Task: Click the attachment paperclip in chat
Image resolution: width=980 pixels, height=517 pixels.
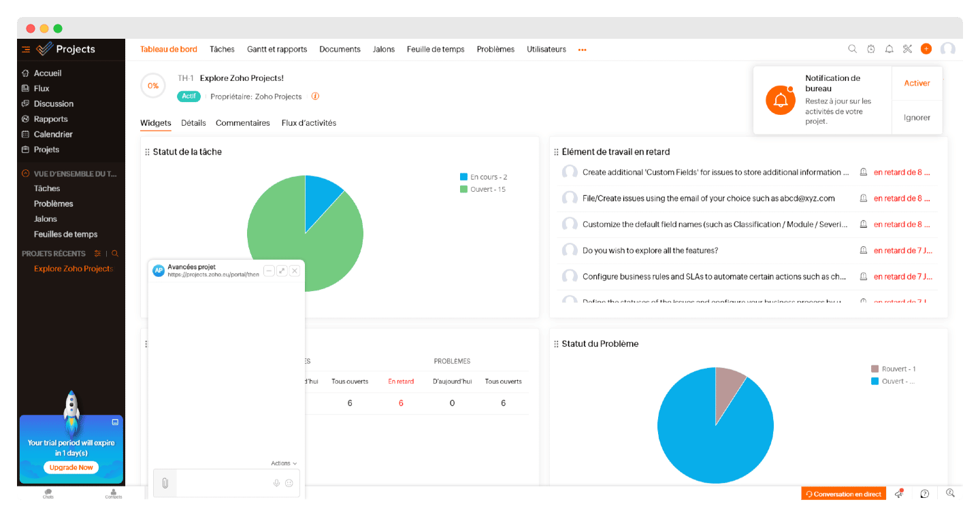Action: tap(165, 483)
